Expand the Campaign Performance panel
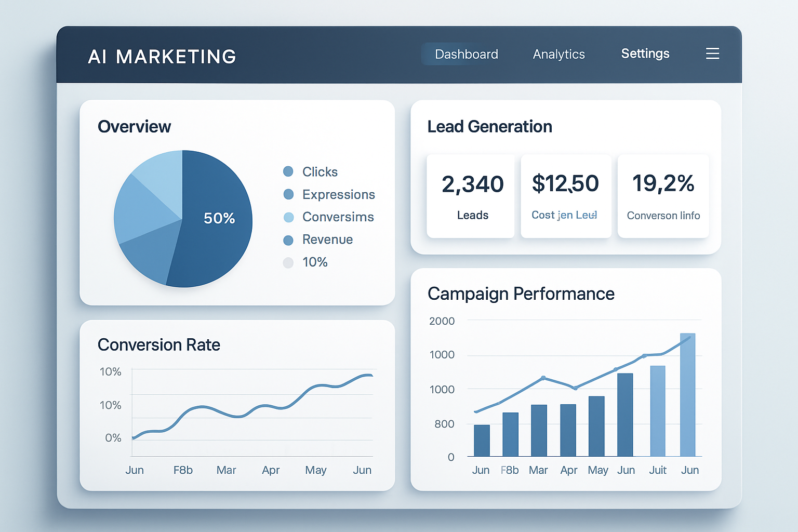The image size is (798, 532). 521,294
